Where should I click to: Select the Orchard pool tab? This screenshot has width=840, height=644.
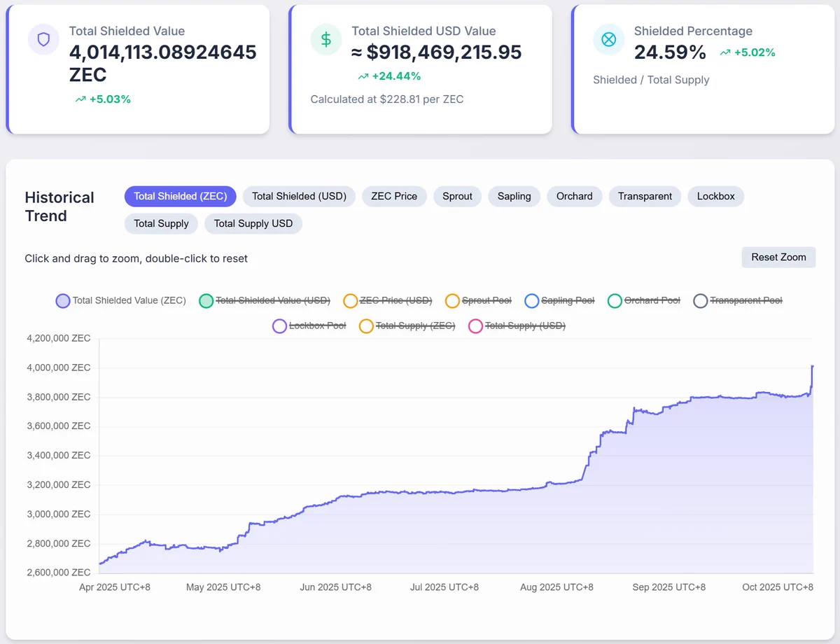pos(575,196)
